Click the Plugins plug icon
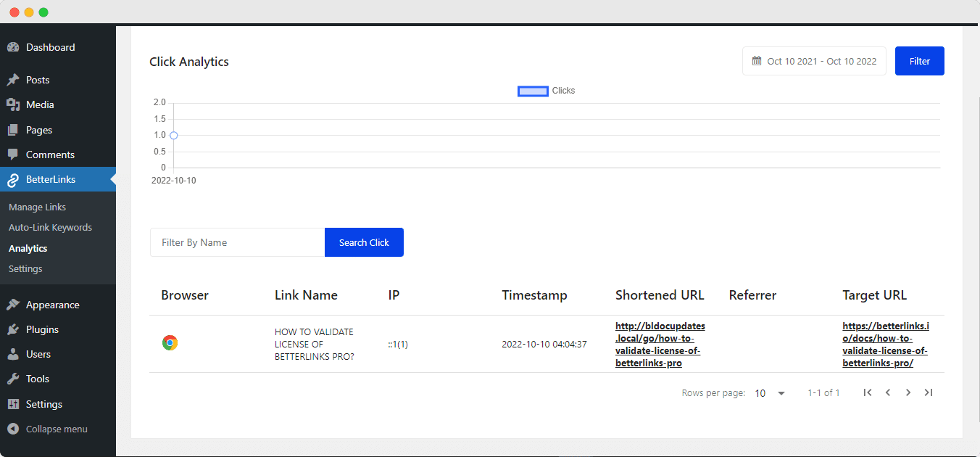 click(13, 329)
